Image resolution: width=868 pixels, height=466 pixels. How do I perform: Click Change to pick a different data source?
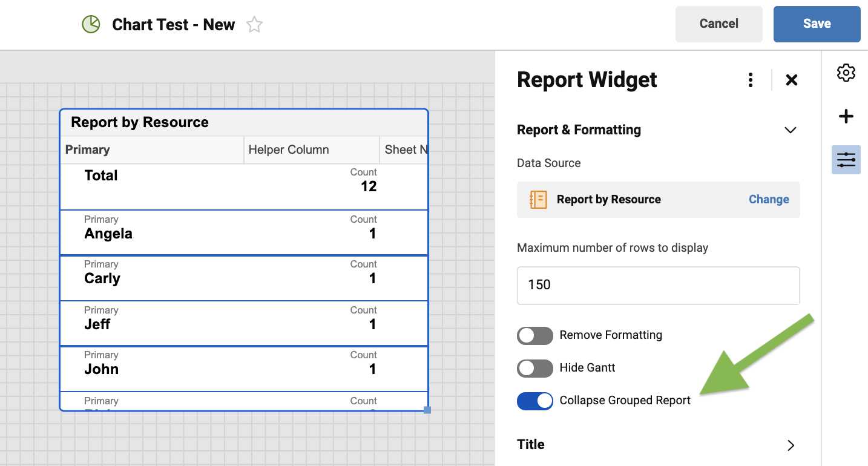[768, 199]
